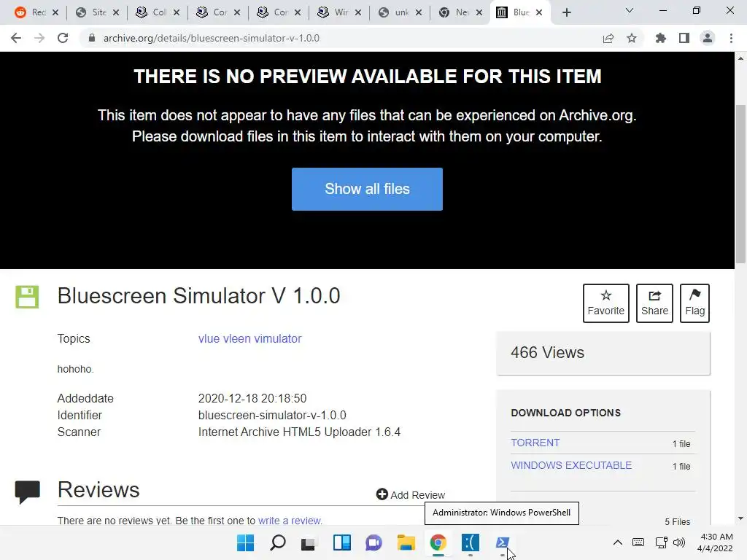This screenshot has width=747, height=560.
Task: Select the identifier bluescreen-simulator-v-1.0.0
Action: click(272, 415)
